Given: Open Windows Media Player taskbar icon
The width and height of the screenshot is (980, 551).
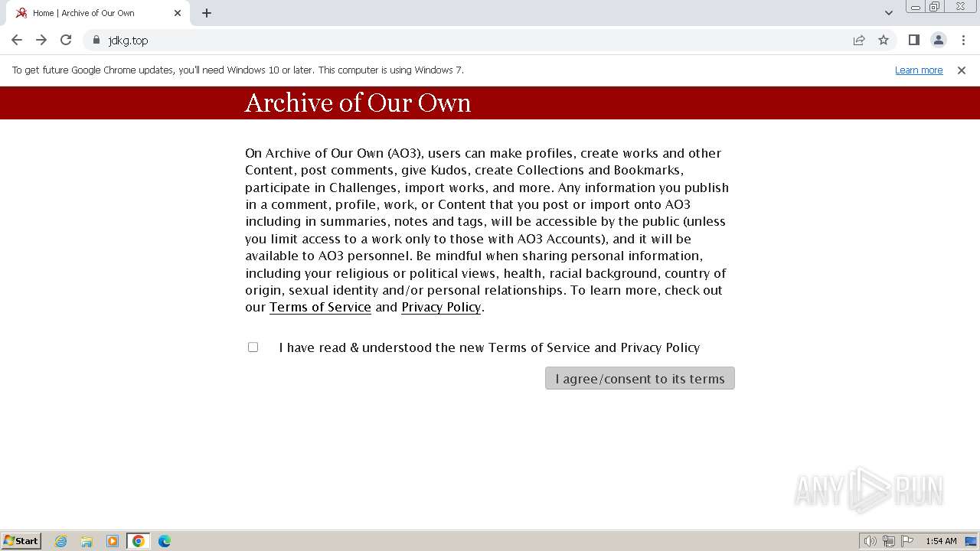Looking at the screenshot, I should [113, 541].
